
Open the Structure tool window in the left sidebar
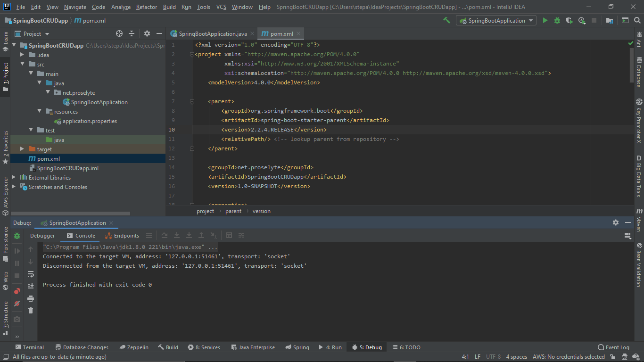point(5,318)
